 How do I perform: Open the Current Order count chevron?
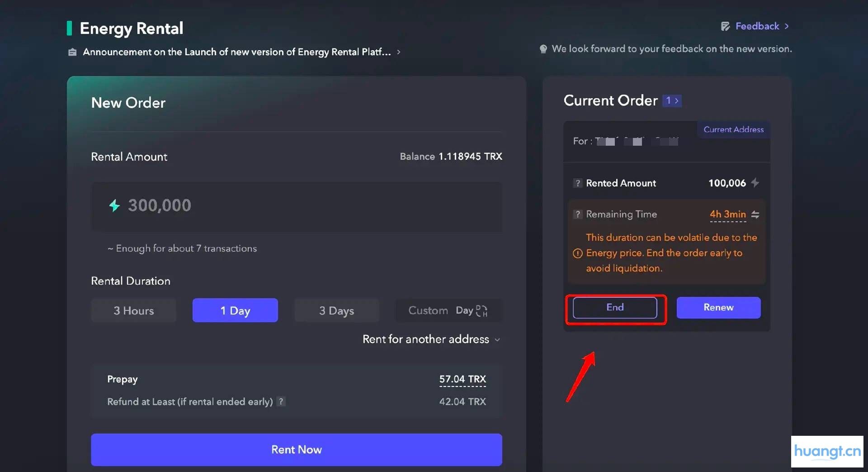click(x=672, y=101)
